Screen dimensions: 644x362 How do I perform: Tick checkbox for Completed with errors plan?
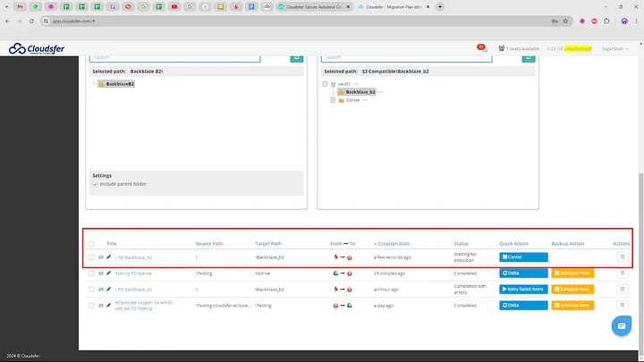click(91, 290)
